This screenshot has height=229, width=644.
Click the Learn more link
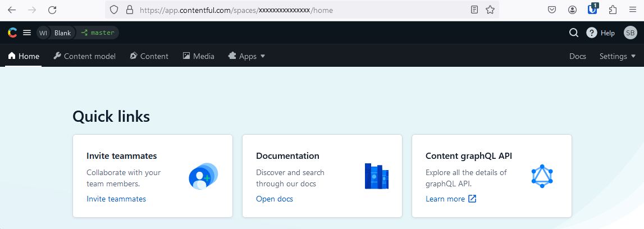pyautogui.click(x=445, y=199)
